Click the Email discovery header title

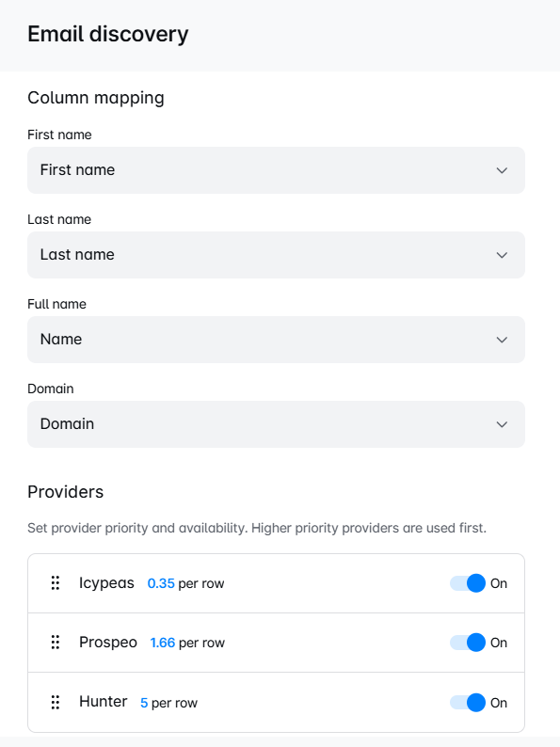click(x=108, y=34)
